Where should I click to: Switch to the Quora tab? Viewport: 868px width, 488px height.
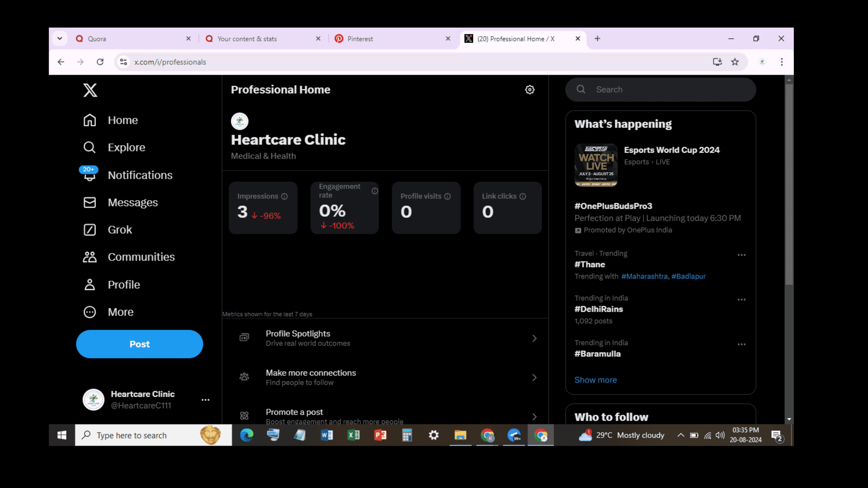[x=133, y=39]
